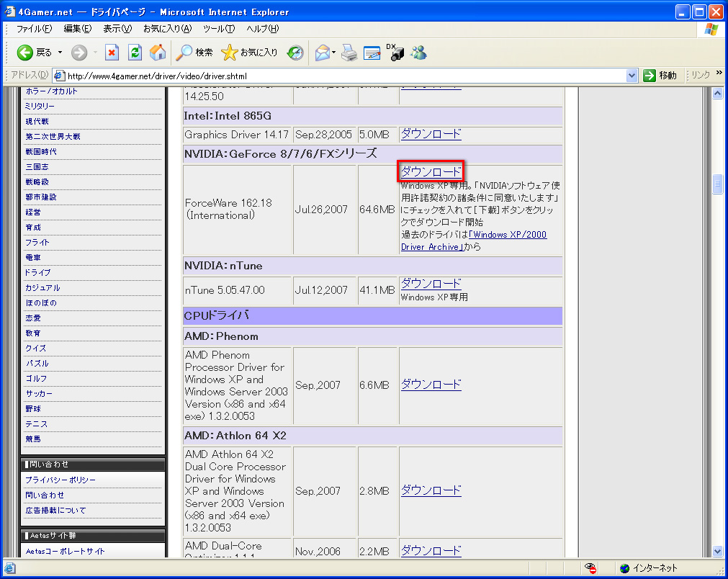Screen dimensions: 728x579
Task: Refresh the page using the toolbar icon
Action: [x=135, y=53]
